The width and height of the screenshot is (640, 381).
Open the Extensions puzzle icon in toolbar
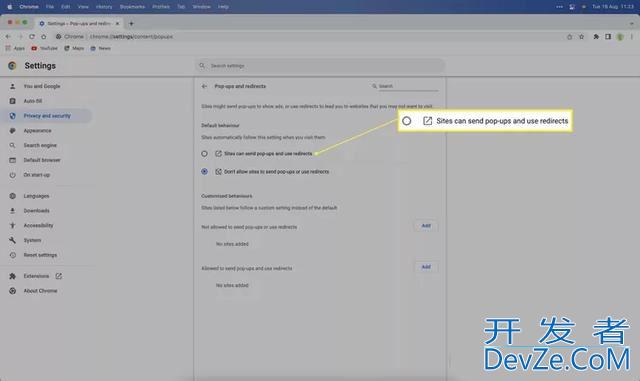click(596, 37)
